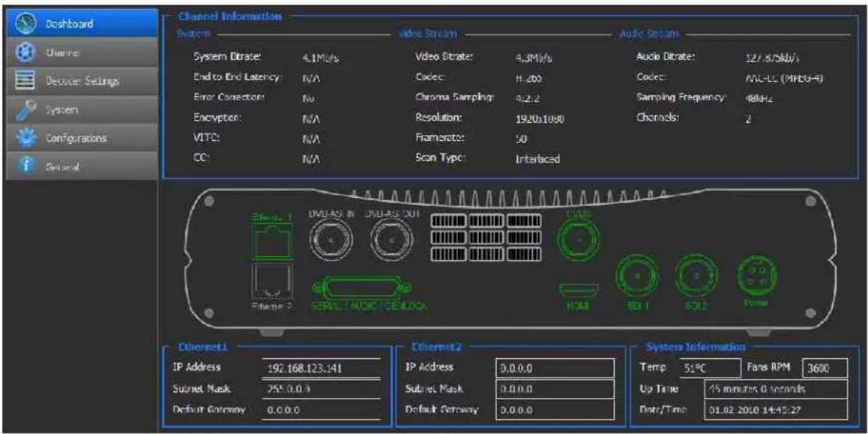This screenshot has height=434, width=868.
Task: Click the Date/Time field
Action: [776, 410]
